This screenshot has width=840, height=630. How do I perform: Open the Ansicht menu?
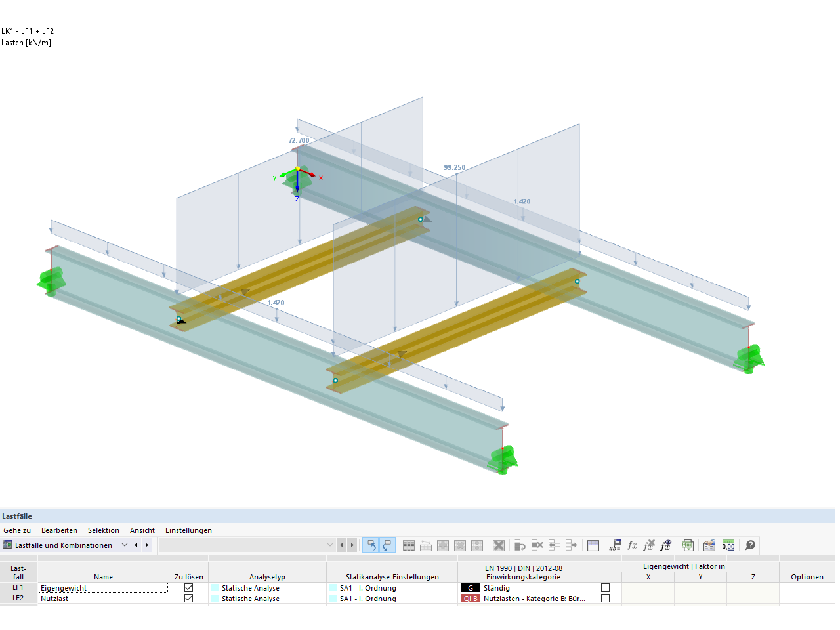pyautogui.click(x=142, y=530)
